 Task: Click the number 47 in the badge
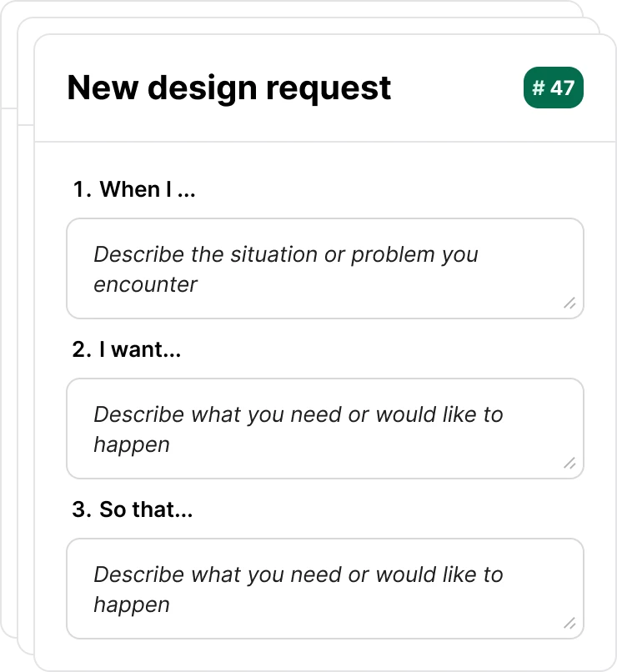(x=562, y=88)
